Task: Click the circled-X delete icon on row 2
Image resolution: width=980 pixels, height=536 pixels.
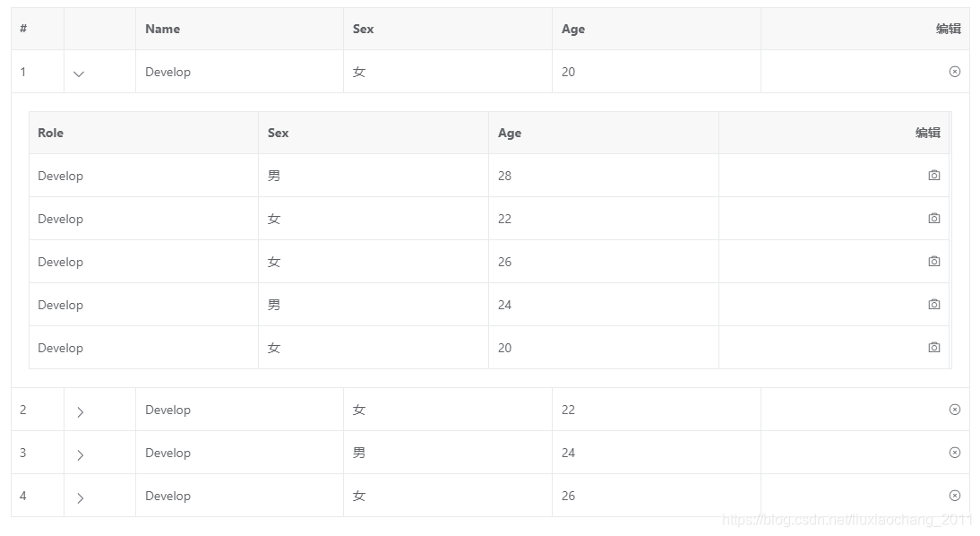Action: (955, 409)
